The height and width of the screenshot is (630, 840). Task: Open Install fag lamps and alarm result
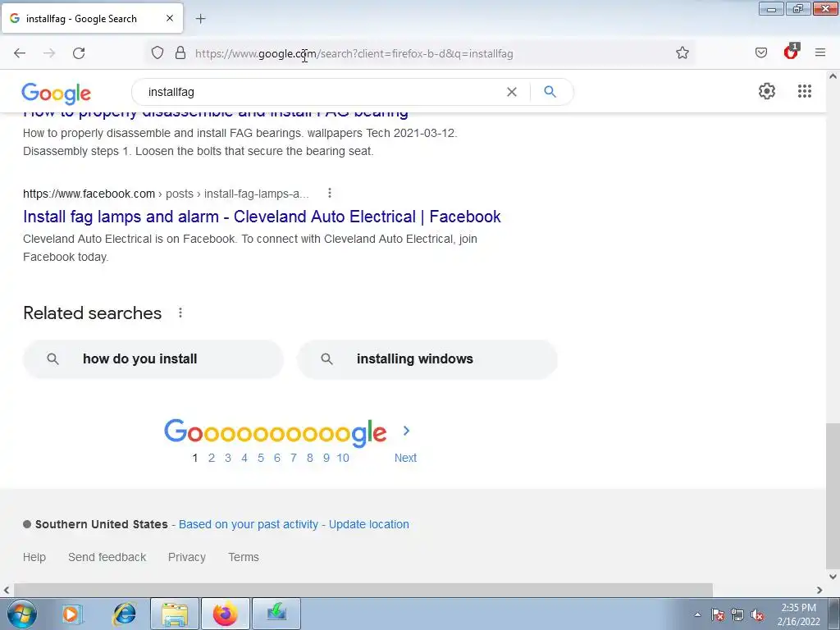(x=262, y=217)
